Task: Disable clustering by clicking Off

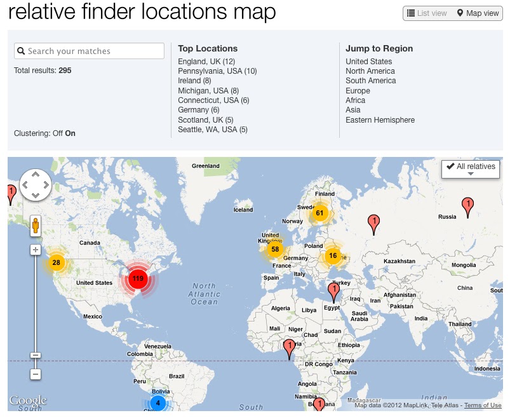Action: click(x=58, y=134)
